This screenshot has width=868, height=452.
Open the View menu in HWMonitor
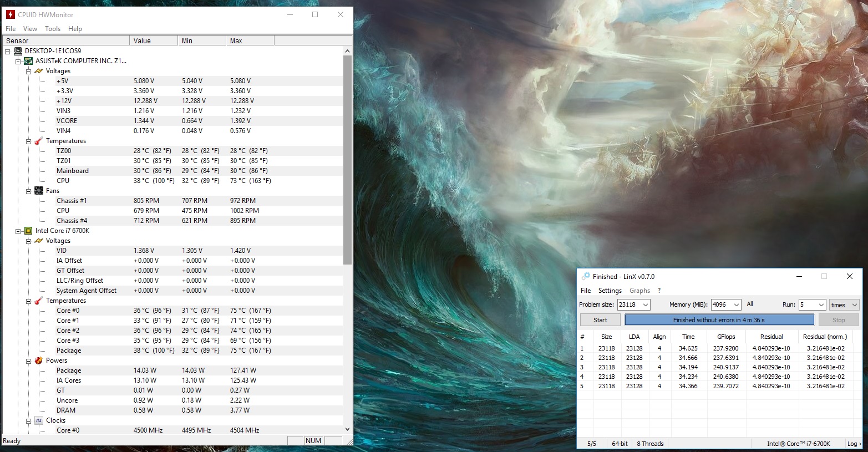point(31,29)
